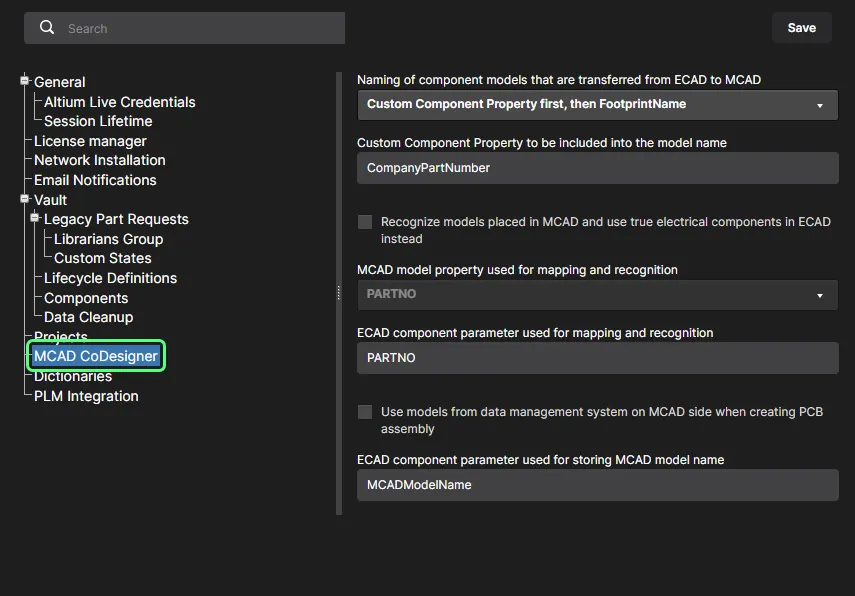Open Lifecycle Definitions page
Screen dimensions: 855x596
click(110, 278)
